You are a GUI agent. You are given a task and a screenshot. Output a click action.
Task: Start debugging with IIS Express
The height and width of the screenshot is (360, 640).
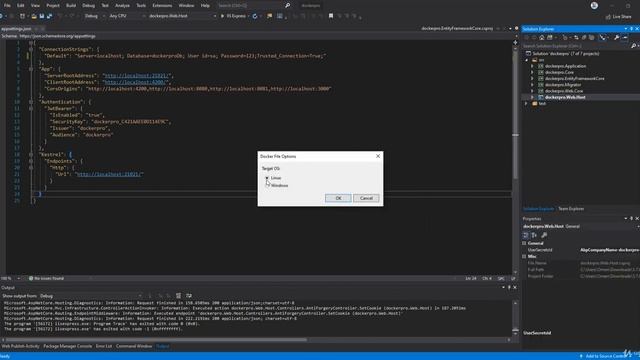pyautogui.click(x=234, y=16)
